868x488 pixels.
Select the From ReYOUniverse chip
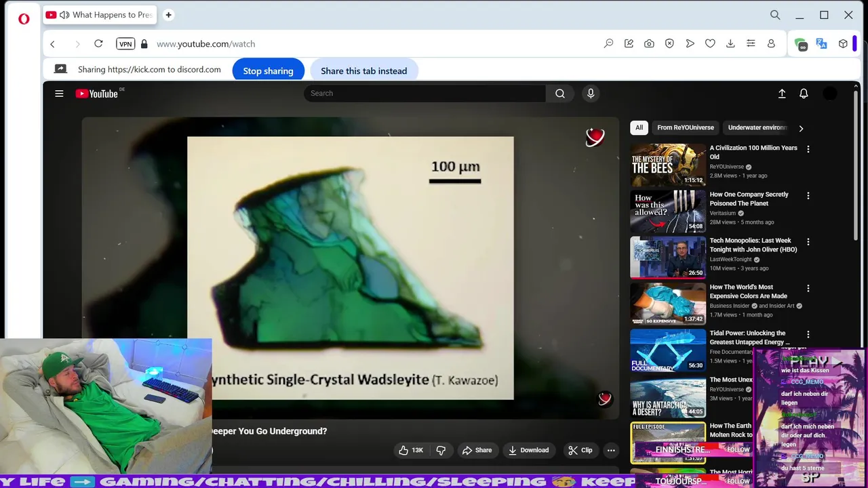click(x=686, y=127)
